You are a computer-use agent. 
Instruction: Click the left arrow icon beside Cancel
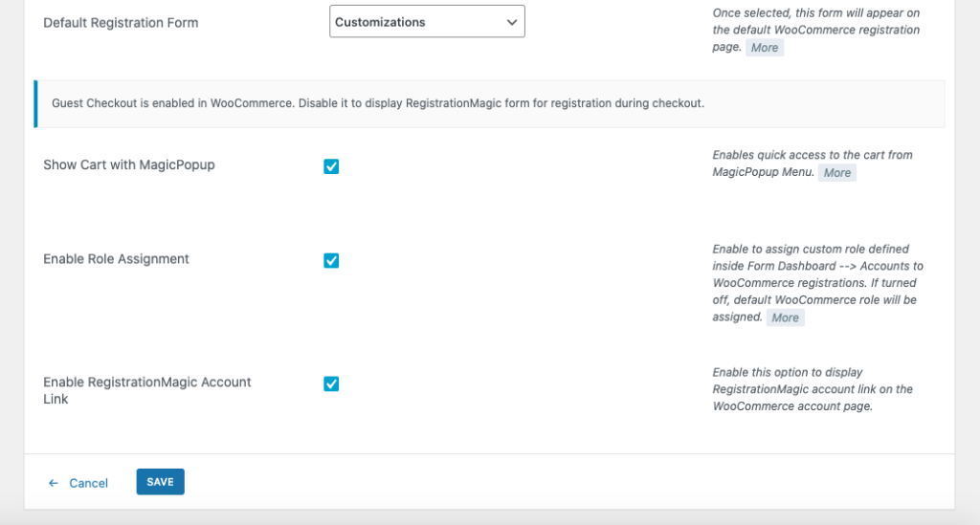[54, 483]
